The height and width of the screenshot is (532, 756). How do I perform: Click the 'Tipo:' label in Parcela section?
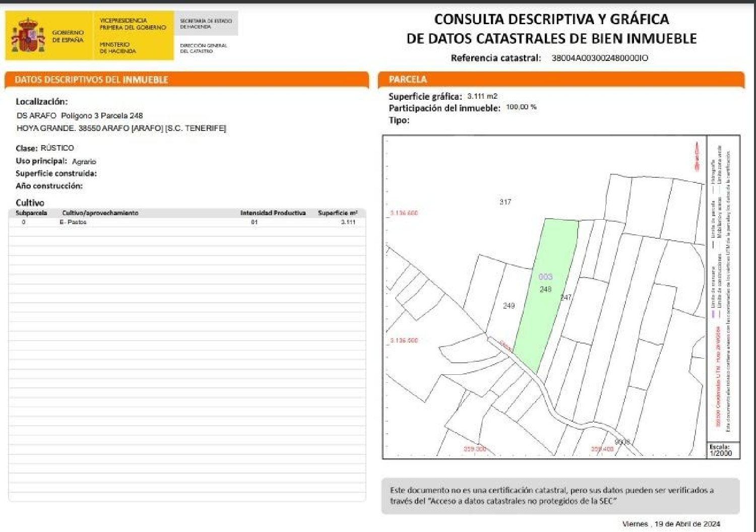[399, 120]
